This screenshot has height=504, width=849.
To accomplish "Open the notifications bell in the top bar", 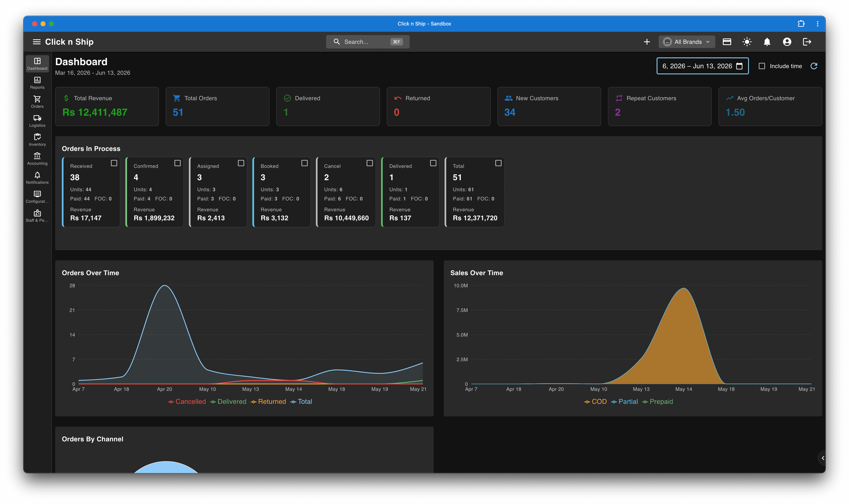I will [x=767, y=42].
